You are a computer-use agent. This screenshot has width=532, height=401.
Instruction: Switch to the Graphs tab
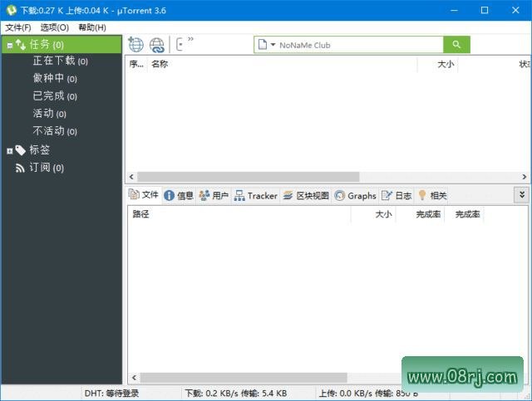pos(355,196)
